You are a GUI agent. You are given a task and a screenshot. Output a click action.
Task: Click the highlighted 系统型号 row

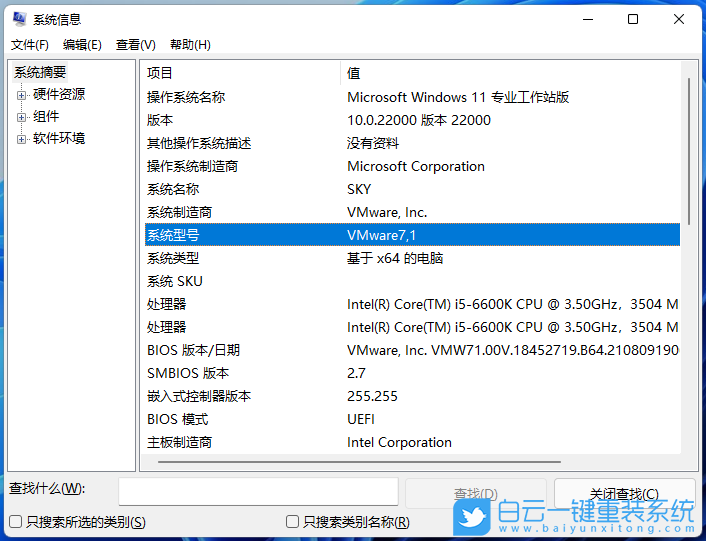pyautogui.click(x=412, y=234)
